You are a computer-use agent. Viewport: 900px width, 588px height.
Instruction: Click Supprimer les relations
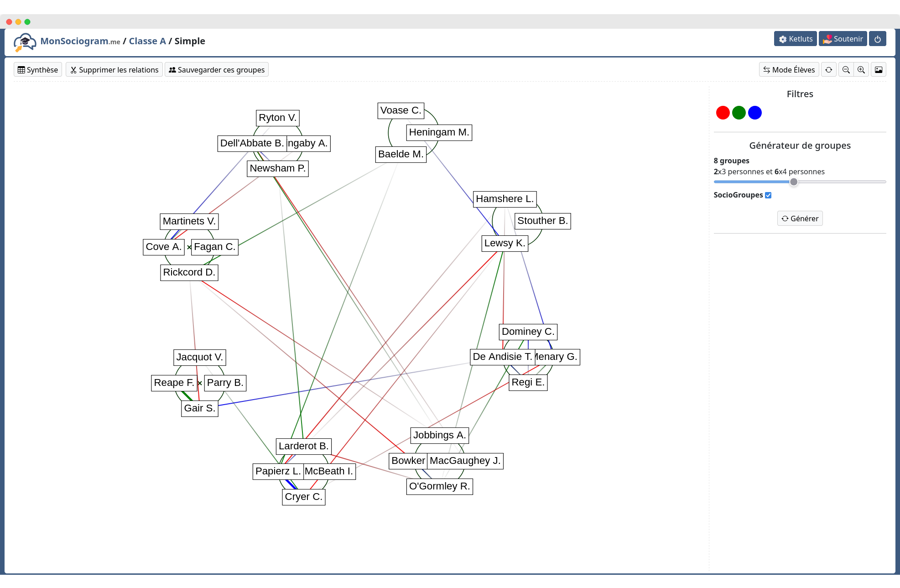[114, 70]
